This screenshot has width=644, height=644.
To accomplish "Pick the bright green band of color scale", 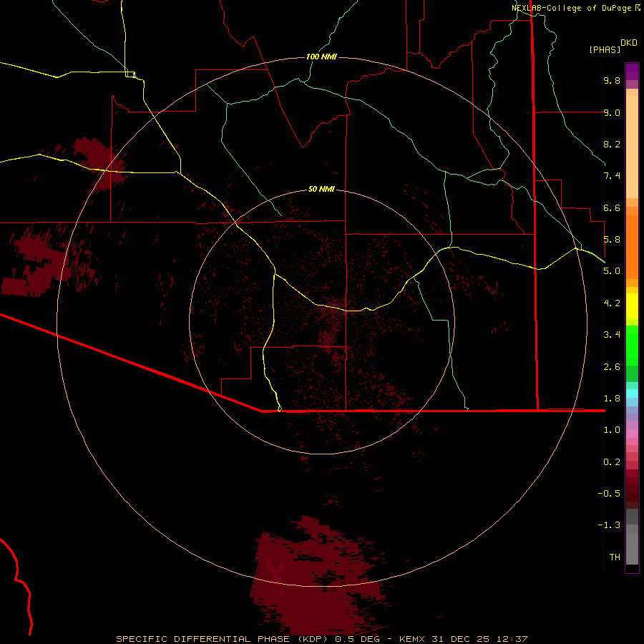I will pos(632,345).
